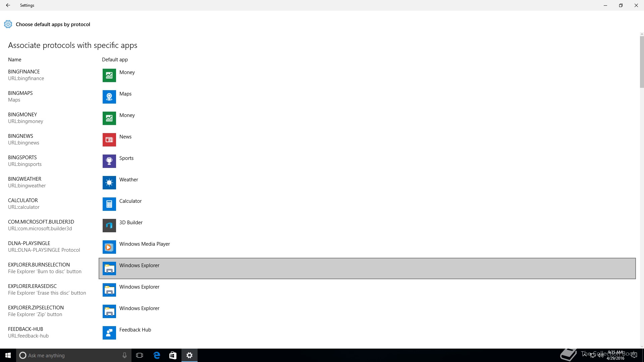Screen dimensions: 644x362
Task: Click the BINGMONEY protocol name
Action: click(x=22, y=115)
